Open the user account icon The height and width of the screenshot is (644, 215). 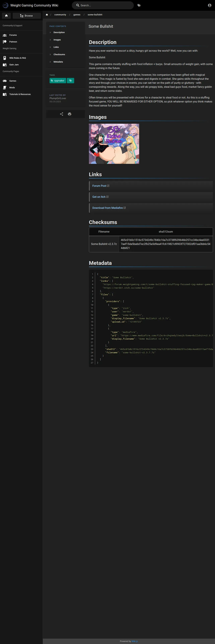point(209,5)
